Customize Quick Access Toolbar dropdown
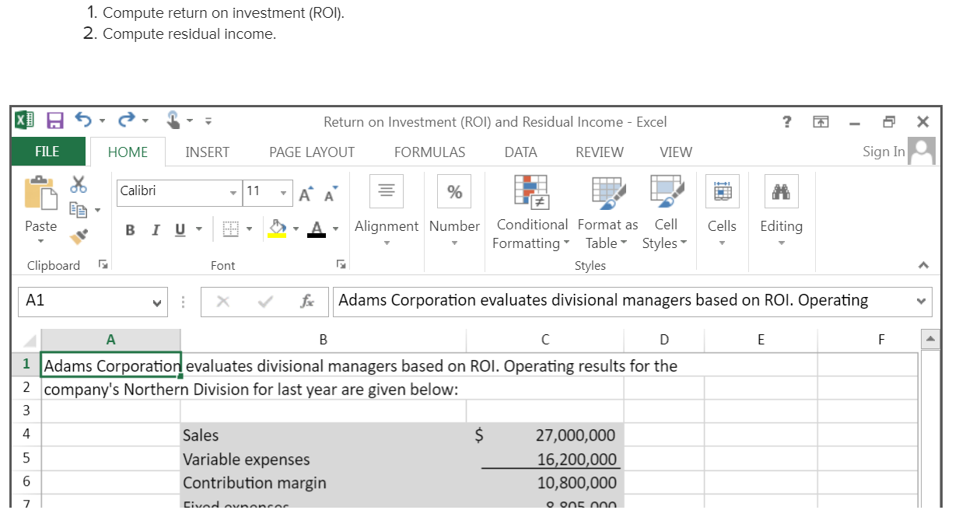This screenshot has width=980, height=510. pos(208,122)
